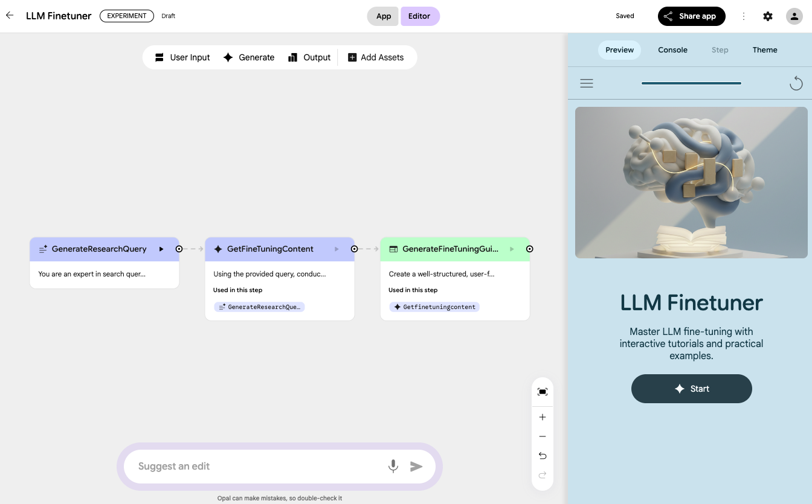Screen dimensions: 812x504
Task: Send the suggested edit
Action: coord(416,466)
